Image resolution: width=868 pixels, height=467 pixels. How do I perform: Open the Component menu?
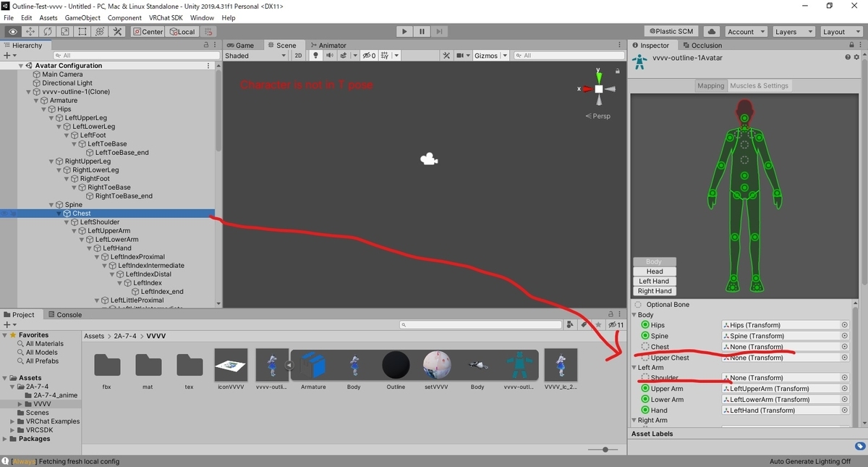pyautogui.click(x=124, y=17)
